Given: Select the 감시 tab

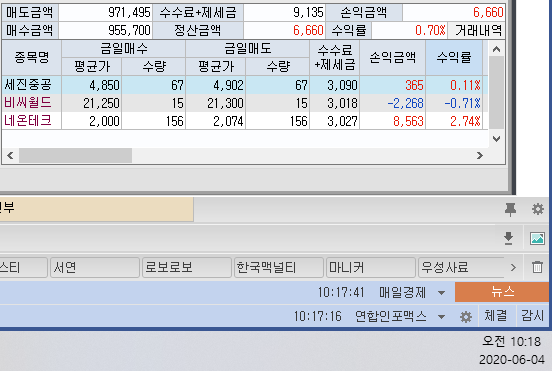Looking at the screenshot, I should point(532,315).
